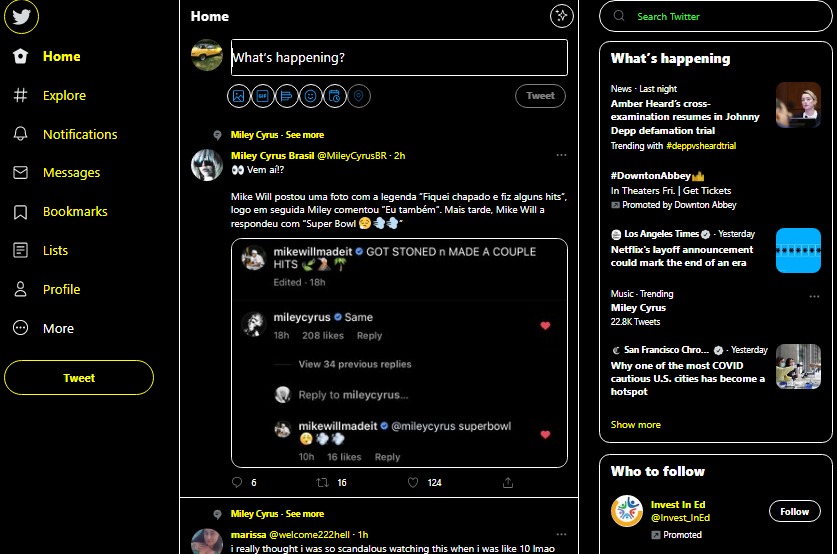The width and height of the screenshot is (837, 554).
Task: Like the Miley Cyrus Brasil tweet
Action: tap(413, 482)
